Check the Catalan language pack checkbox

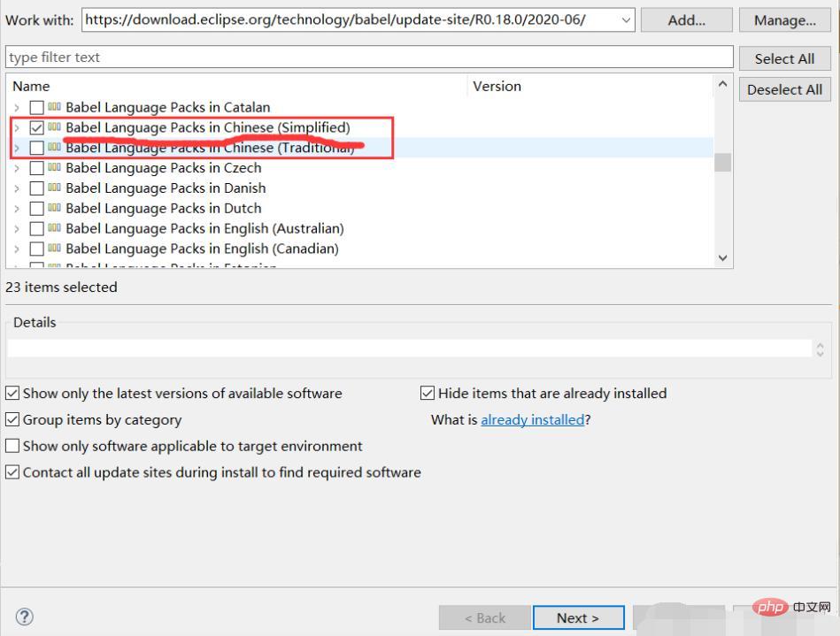pos(36,108)
